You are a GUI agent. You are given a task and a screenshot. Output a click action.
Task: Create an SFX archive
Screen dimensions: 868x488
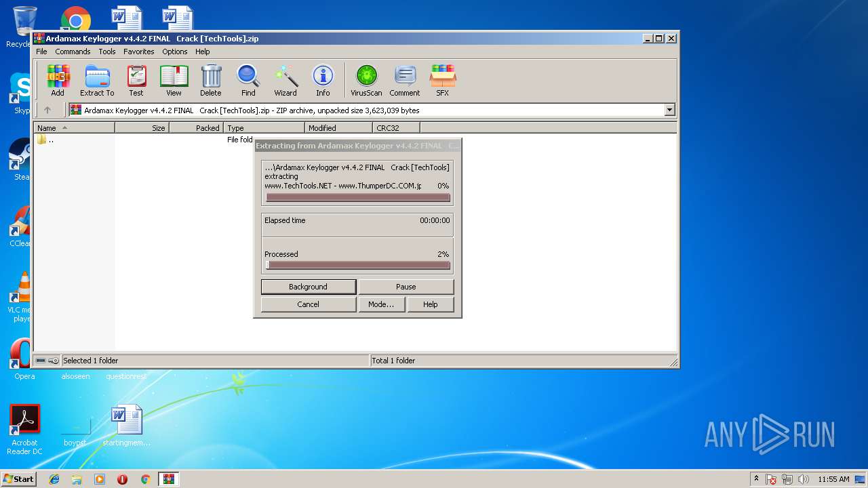(x=442, y=81)
